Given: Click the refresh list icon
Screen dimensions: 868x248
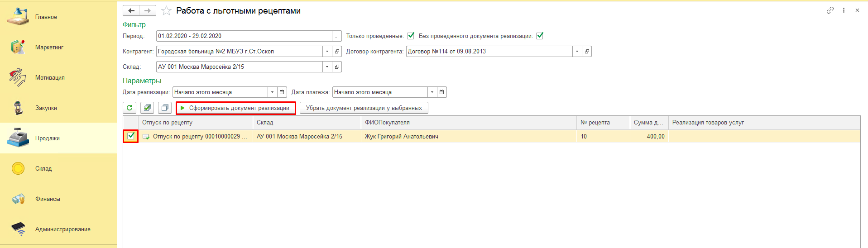Looking at the screenshot, I should click(129, 108).
